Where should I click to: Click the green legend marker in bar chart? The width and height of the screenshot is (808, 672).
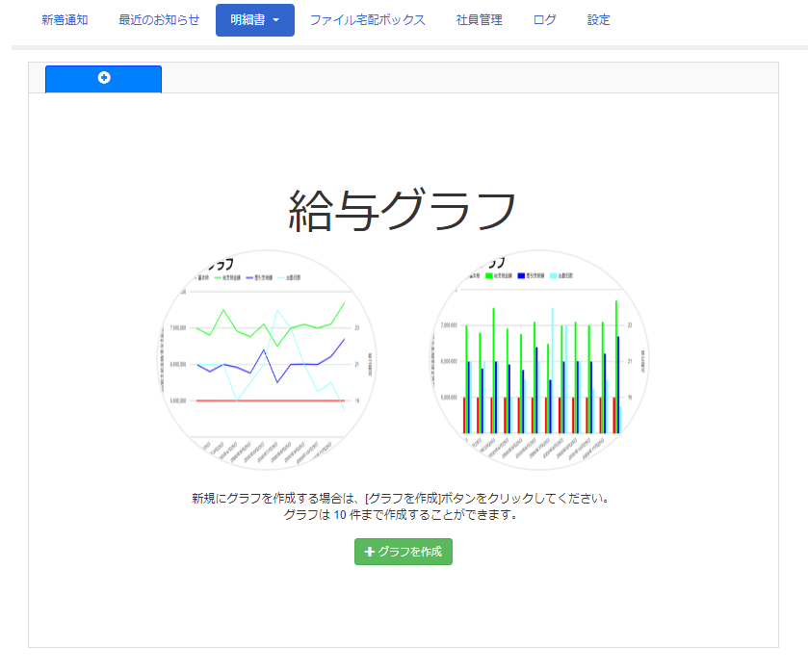tap(488, 276)
